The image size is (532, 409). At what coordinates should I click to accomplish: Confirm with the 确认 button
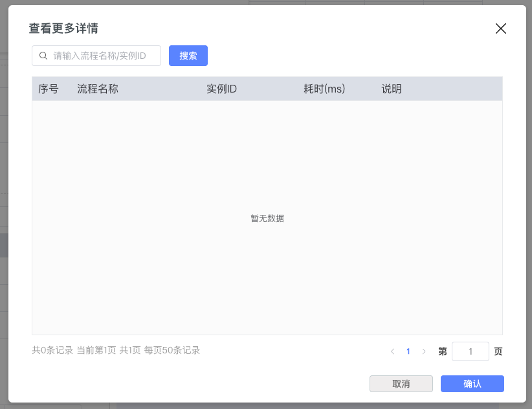pos(472,384)
